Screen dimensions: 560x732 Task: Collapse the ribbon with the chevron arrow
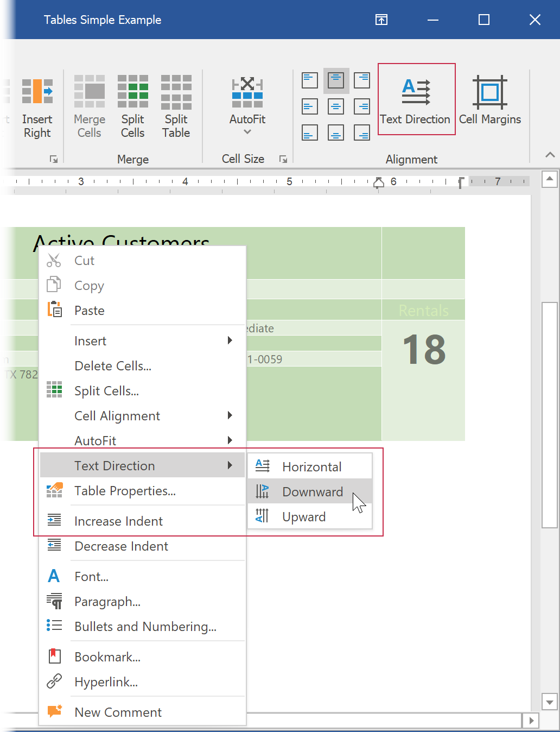coord(550,155)
